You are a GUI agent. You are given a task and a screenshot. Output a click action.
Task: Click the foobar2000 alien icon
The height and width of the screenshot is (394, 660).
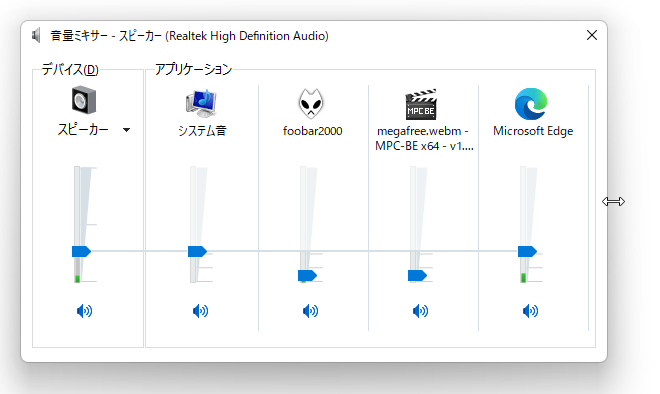pyautogui.click(x=311, y=104)
